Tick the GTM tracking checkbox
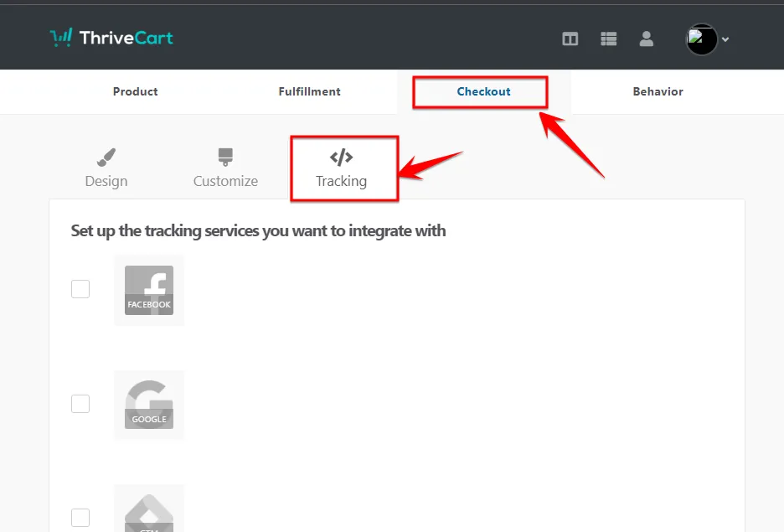This screenshot has width=784, height=532. [80, 518]
